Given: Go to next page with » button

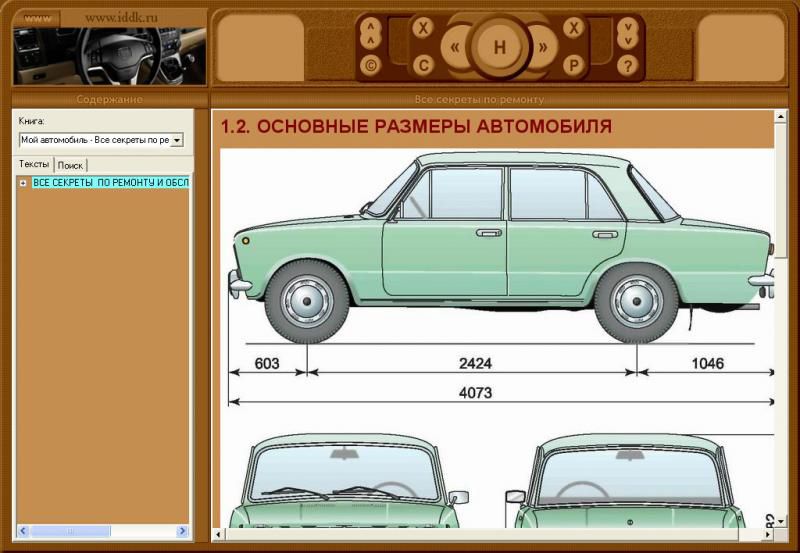Looking at the screenshot, I should pyautogui.click(x=542, y=47).
